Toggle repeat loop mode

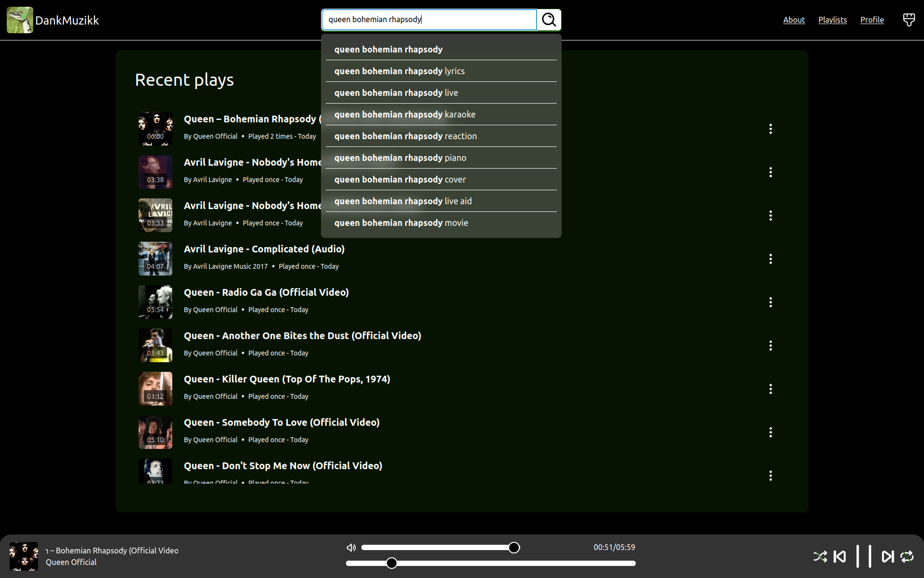907,557
